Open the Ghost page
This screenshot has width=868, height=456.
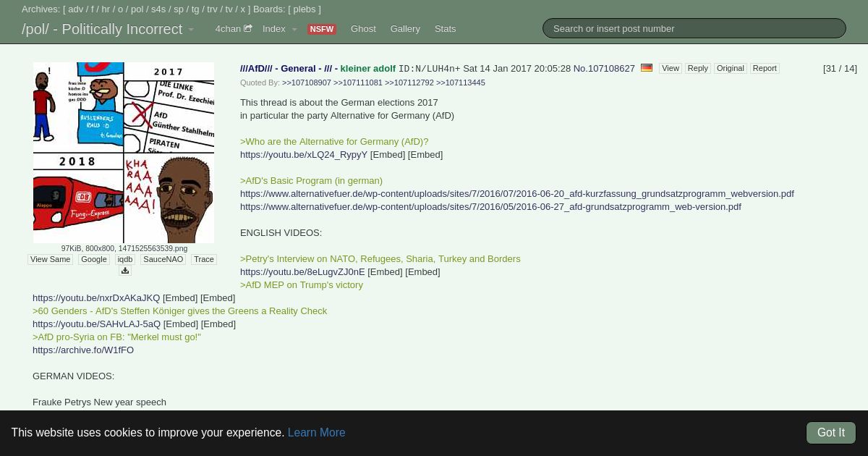click(x=363, y=29)
